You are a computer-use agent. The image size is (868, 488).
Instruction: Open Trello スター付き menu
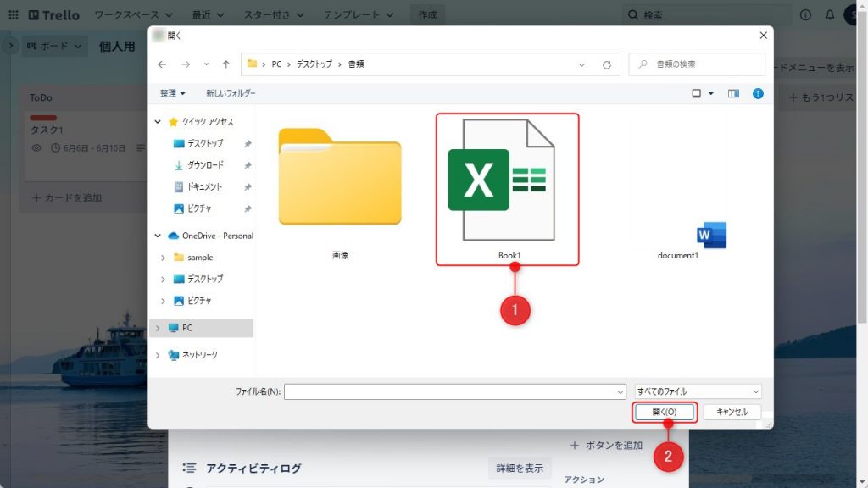click(x=274, y=15)
